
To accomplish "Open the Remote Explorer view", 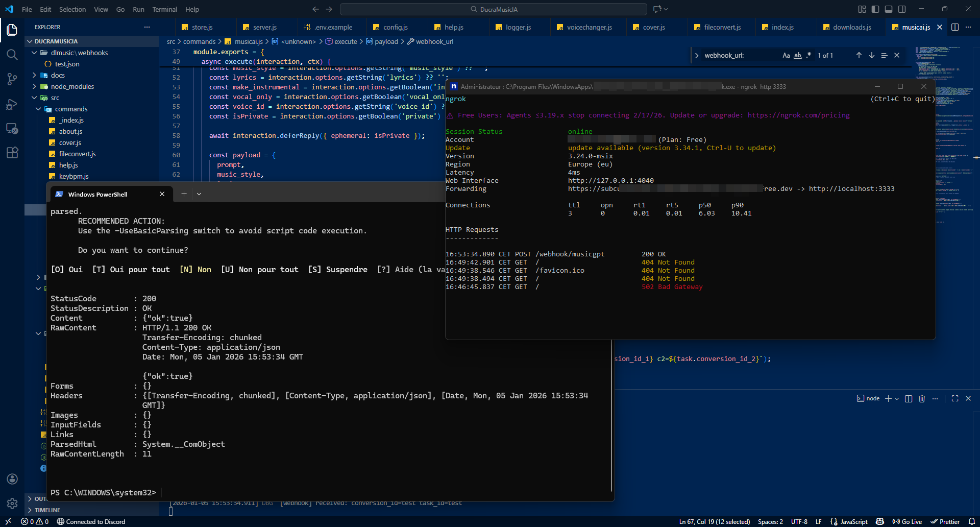I will 12,128.
